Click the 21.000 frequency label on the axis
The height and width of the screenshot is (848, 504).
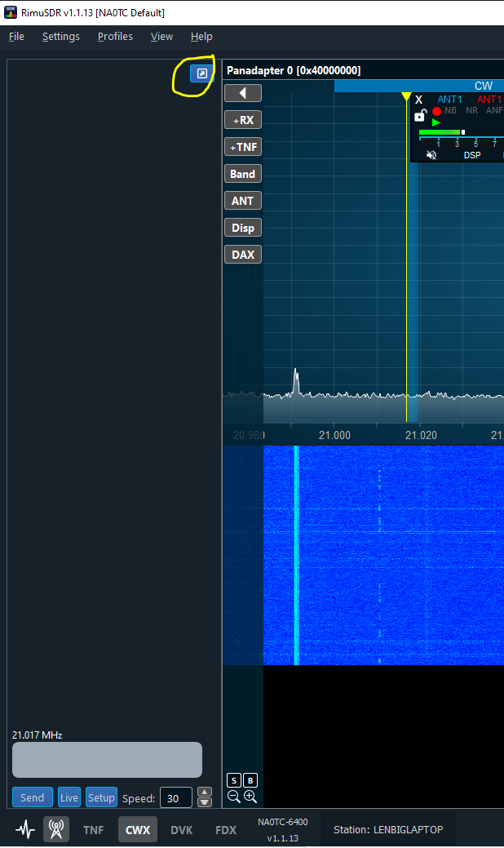pyautogui.click(x=334, y=435)
